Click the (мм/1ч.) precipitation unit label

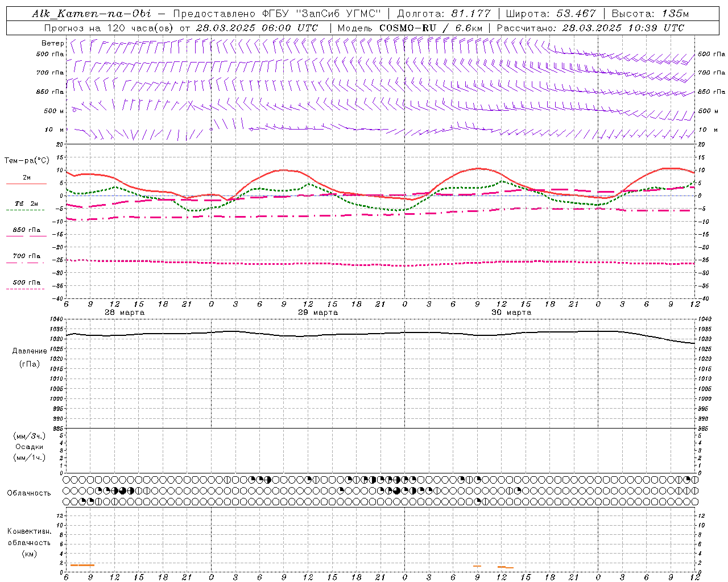click(x=30, y=458)
